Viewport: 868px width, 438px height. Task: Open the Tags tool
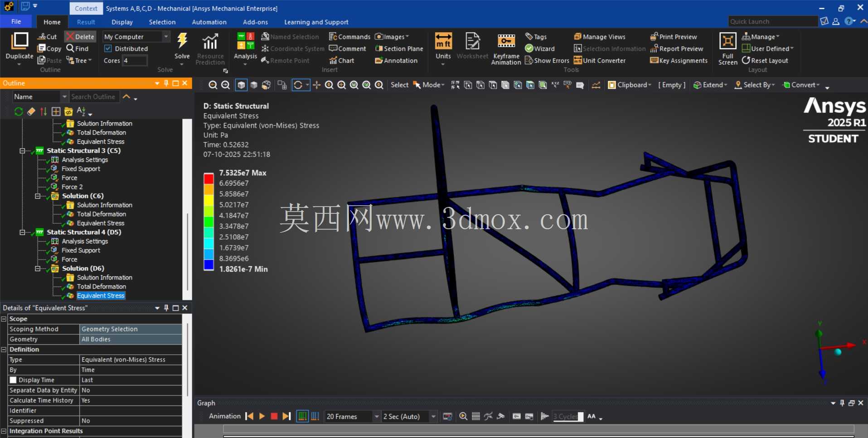(536, 37)
